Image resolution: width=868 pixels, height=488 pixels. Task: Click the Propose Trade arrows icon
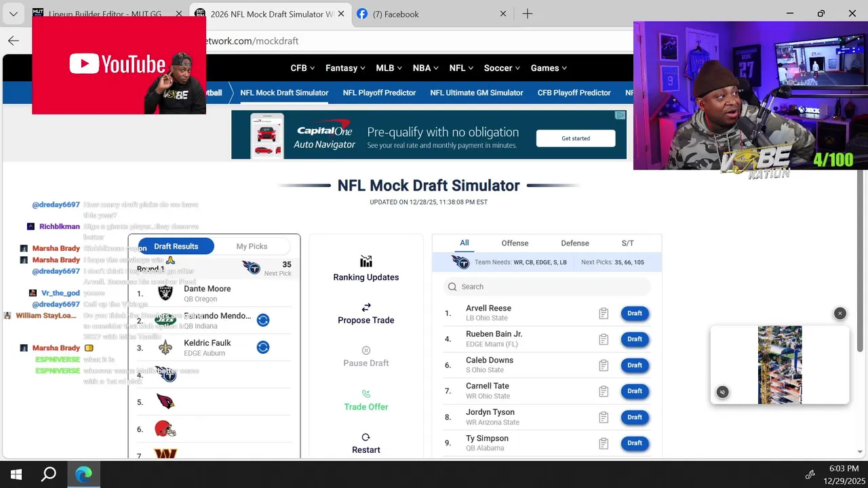[x=366, y=307]
